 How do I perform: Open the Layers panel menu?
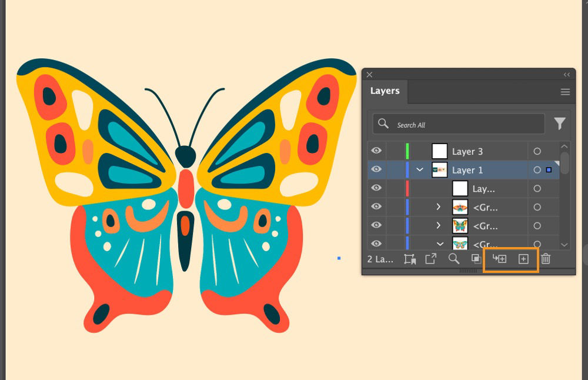pyautogui.click(x=565, y=92)
